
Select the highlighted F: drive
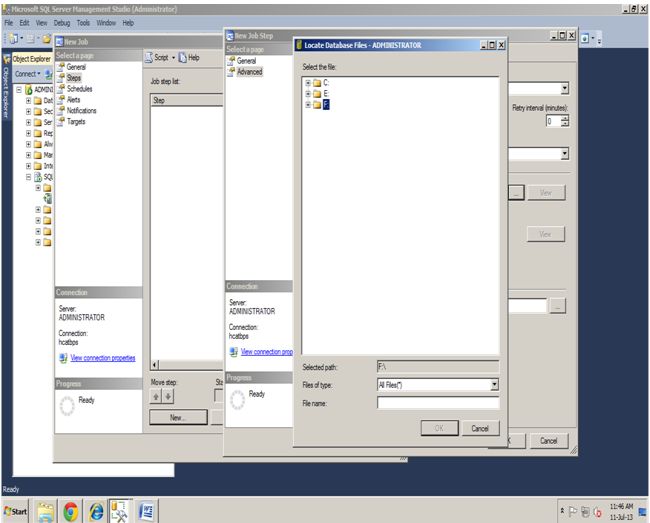coord(326,104)
